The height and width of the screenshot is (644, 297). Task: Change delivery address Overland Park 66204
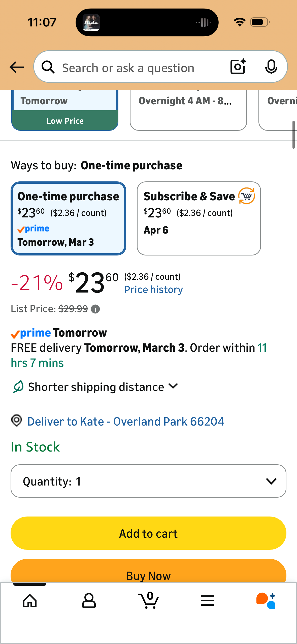click(125, 422)
